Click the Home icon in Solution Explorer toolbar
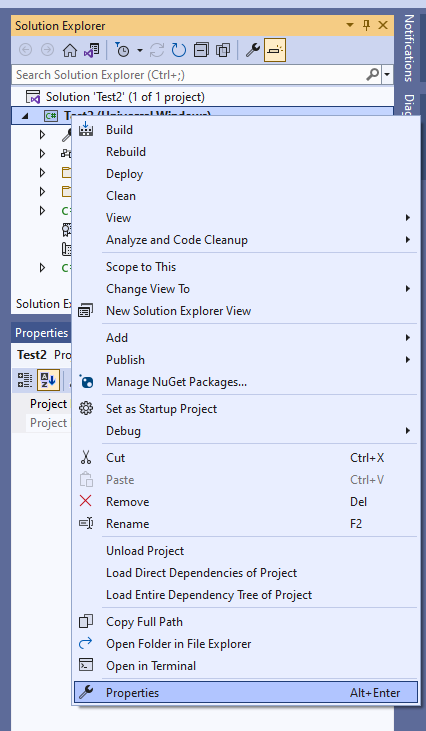 (x=70, y=50)
